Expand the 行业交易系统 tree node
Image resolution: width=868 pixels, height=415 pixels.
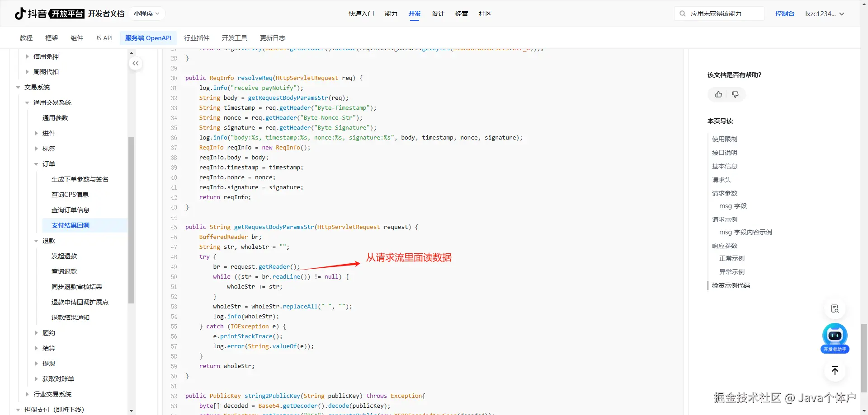27,394
